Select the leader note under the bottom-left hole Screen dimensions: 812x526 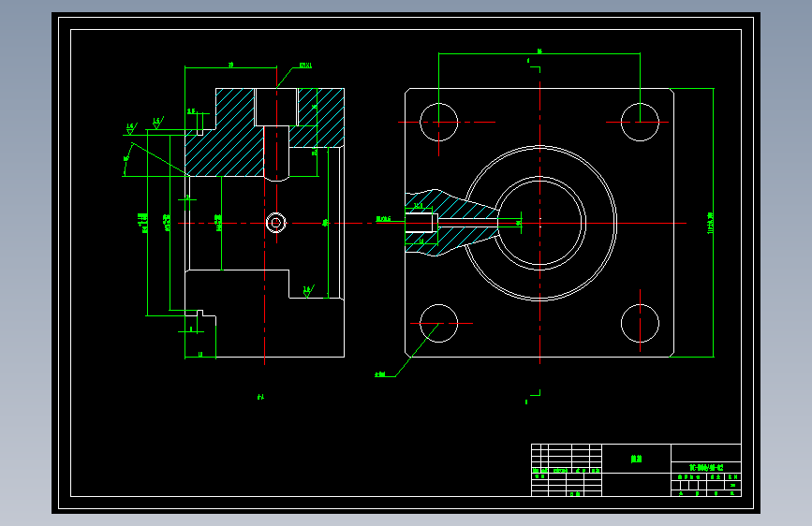pyautogui.click(x=380, y=374)
